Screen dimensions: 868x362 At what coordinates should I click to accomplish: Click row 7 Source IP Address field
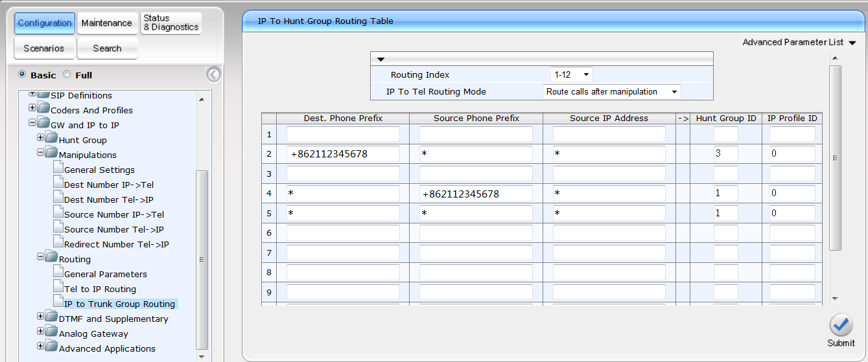(x=609, y=252)
